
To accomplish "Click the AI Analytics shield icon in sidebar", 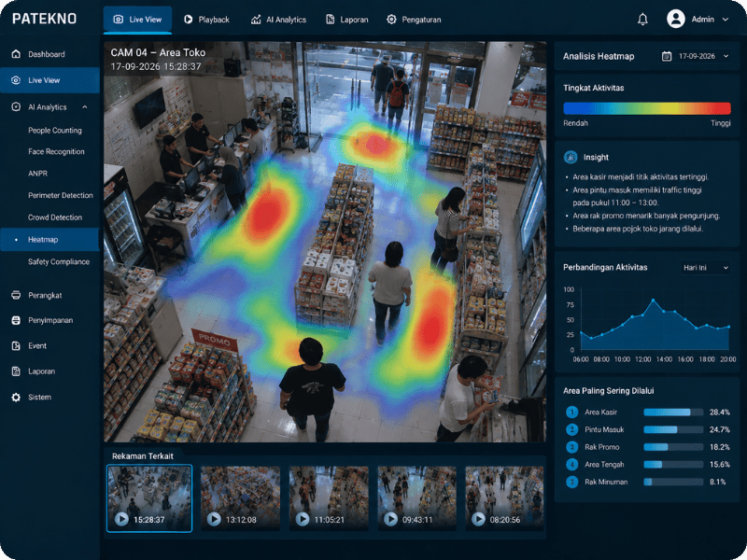I will coord(16,106).
